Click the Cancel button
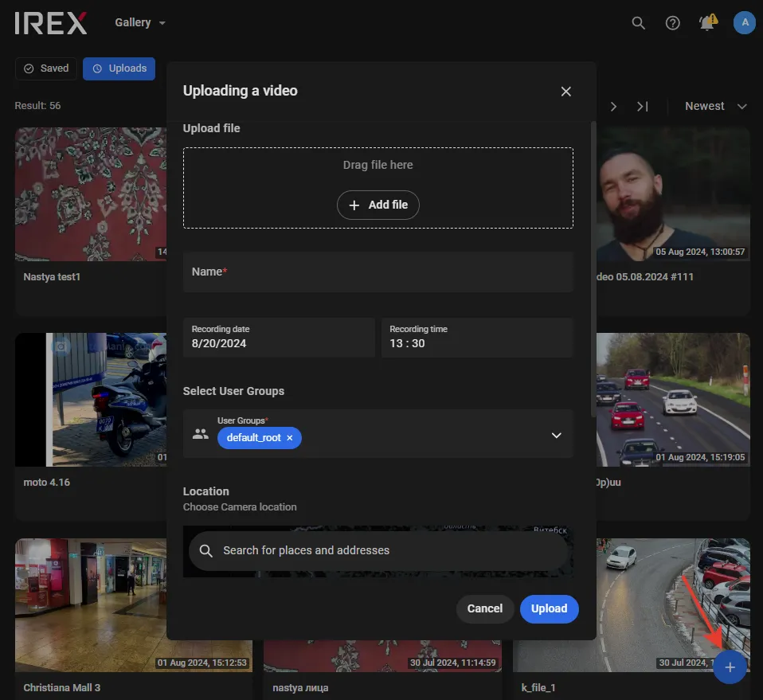 (485, 608)
